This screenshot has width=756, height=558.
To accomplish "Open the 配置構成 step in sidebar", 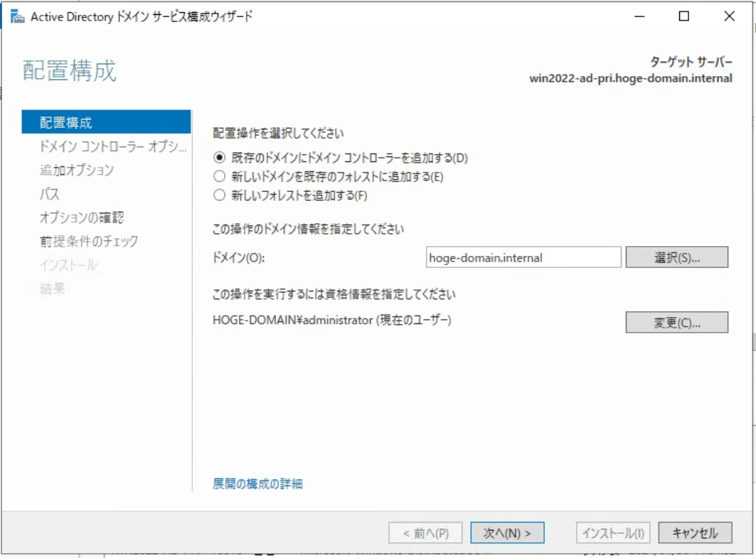I will pyautogui.click(x=106, y=122).
